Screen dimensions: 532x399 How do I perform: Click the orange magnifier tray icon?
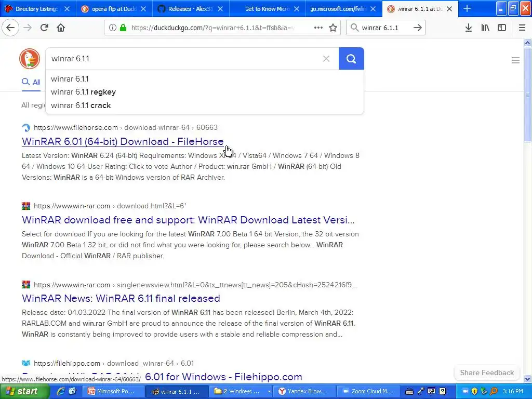[494, 392]
